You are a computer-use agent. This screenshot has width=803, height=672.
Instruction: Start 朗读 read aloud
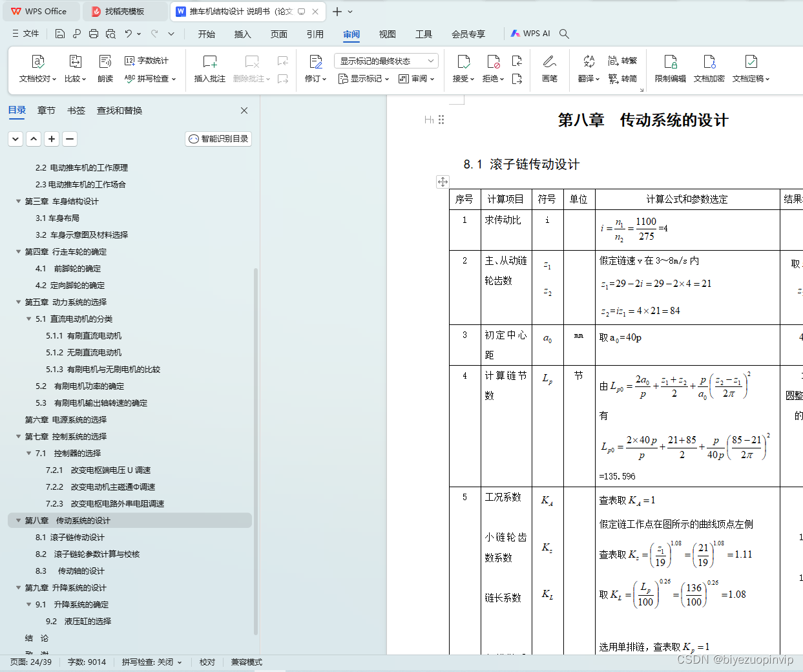click(105, 69)
